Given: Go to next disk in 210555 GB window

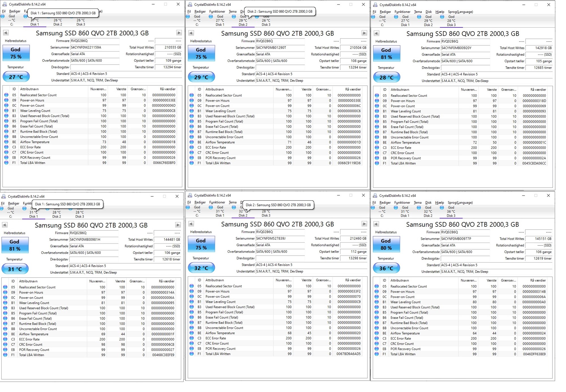Looking at the screenshot, I should click(x=179, y=33).
